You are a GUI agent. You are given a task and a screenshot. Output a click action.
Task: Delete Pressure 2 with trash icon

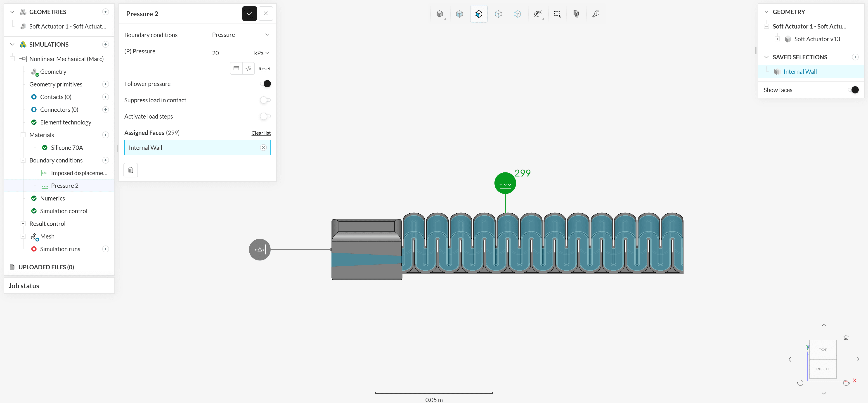[131, 170]
